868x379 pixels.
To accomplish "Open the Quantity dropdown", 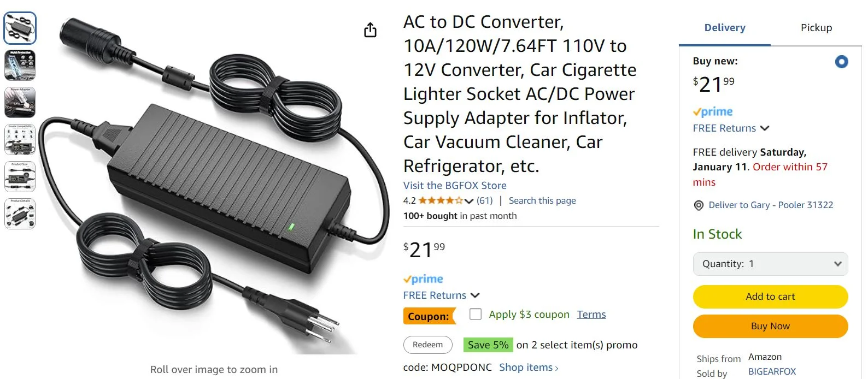I will pyautogui.click(x=770, y=264).
